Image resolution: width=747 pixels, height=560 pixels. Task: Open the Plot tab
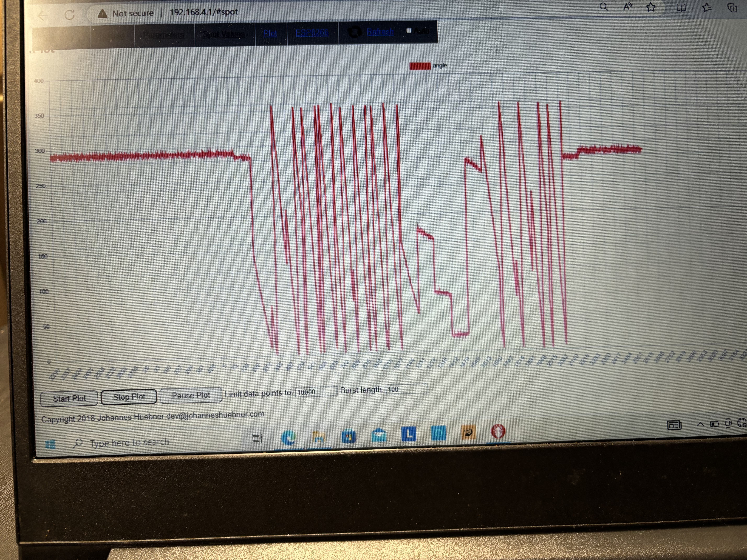tap(270, 33)
